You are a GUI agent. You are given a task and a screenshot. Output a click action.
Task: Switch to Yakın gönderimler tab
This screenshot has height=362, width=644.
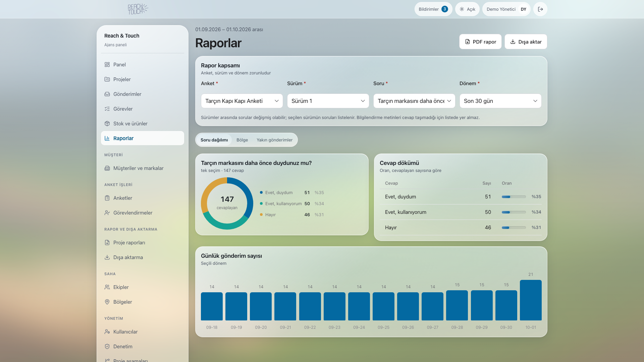(274, 140)
